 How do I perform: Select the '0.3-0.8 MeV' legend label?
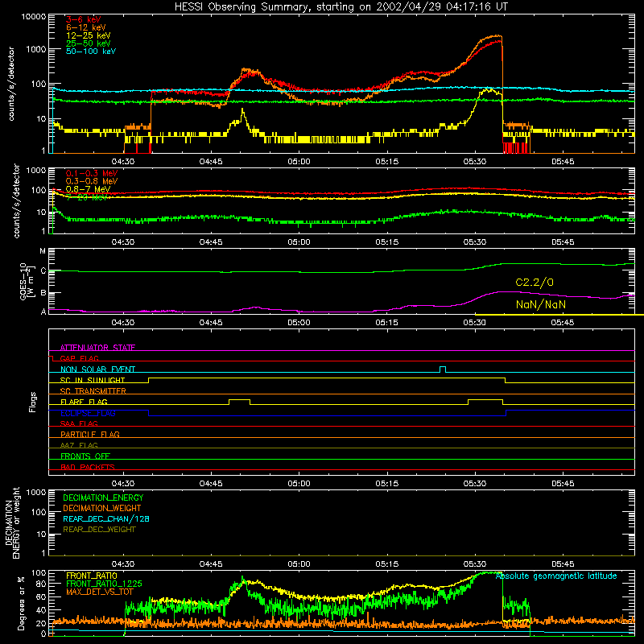(92, 181)
